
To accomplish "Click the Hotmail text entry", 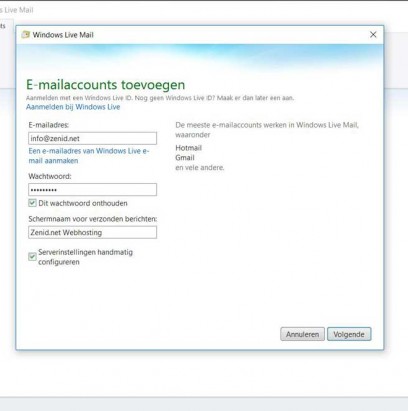I will pyautogui.click(x=188, y=148).
